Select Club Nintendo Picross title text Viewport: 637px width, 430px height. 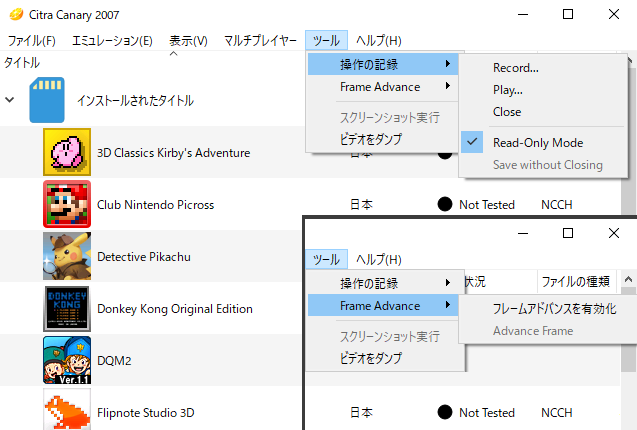click(x=155, y=204)
